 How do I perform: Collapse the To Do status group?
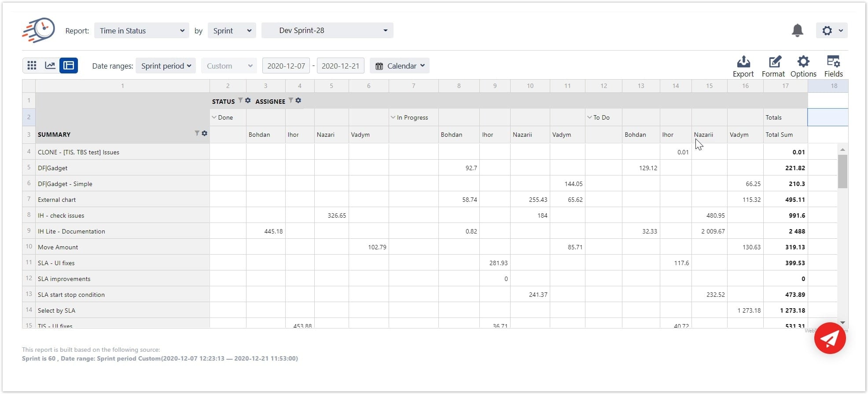[x=589, y=117]
